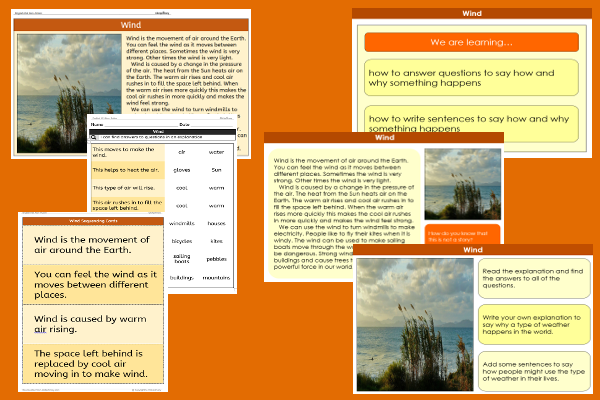Select the large seaside photo on the tasks slide
The image size is (600, 400).
(415, 325)
